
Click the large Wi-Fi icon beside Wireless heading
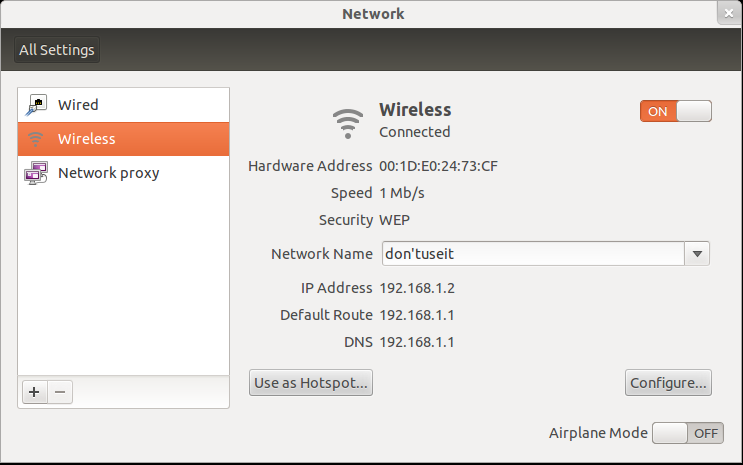click(x=348, y=121)
